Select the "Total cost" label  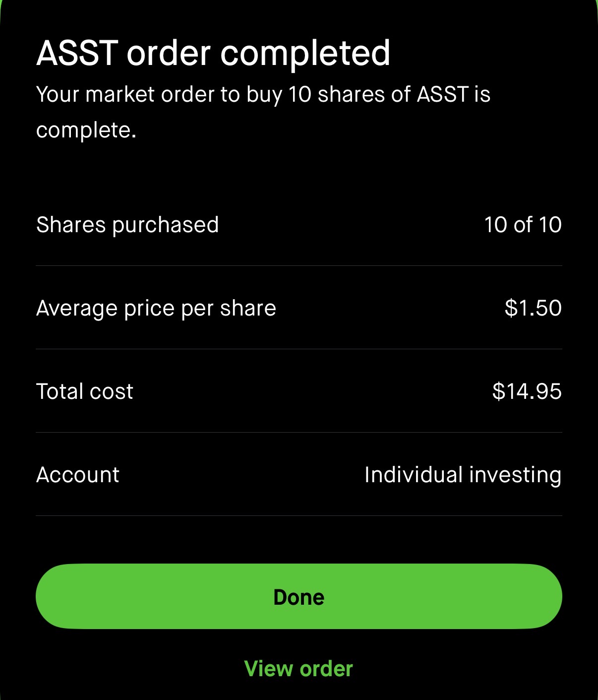click(85, 391)
